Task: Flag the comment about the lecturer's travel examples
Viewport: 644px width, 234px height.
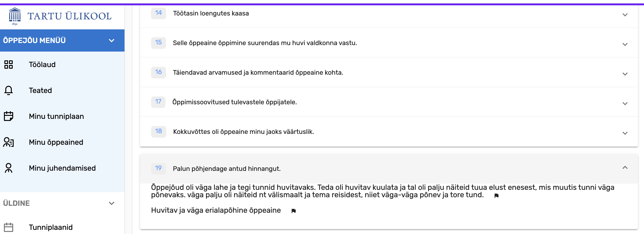Action: pos(496,196)
